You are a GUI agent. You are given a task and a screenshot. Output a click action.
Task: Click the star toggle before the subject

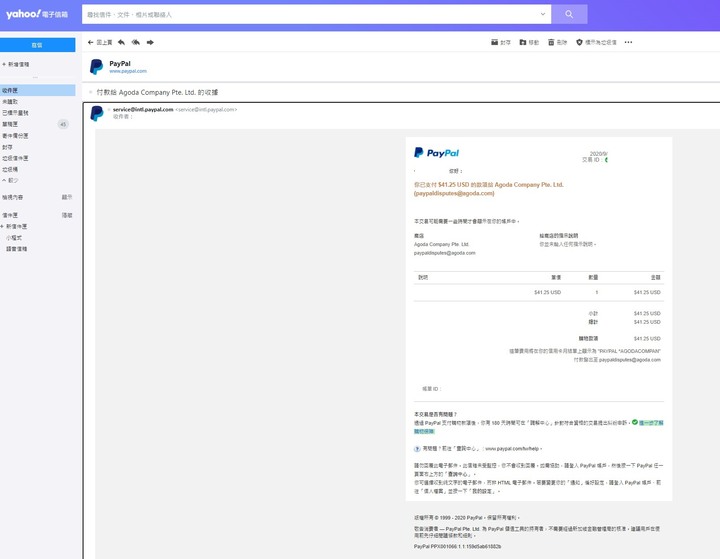(90, 92)
